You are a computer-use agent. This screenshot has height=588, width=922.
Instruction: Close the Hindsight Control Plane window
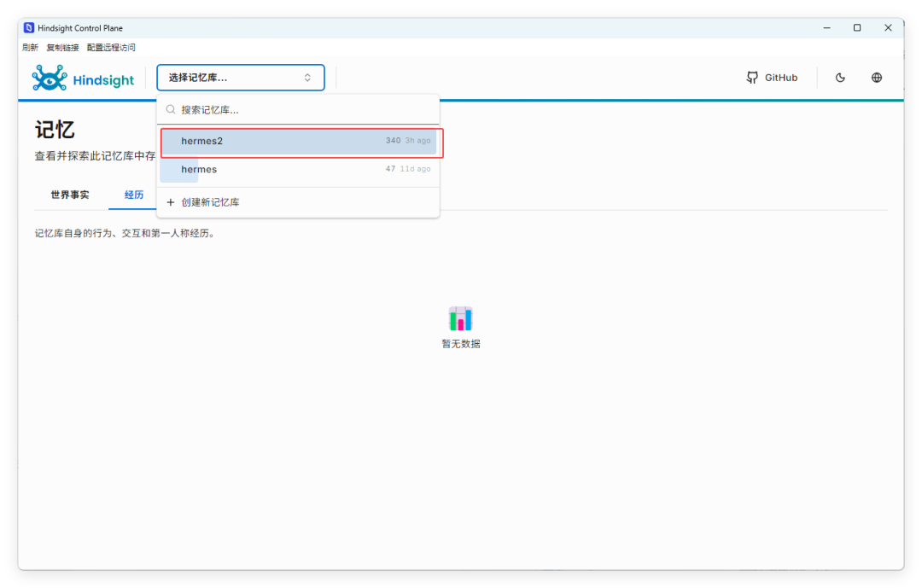pyautogui.click(x=888, y=27)
